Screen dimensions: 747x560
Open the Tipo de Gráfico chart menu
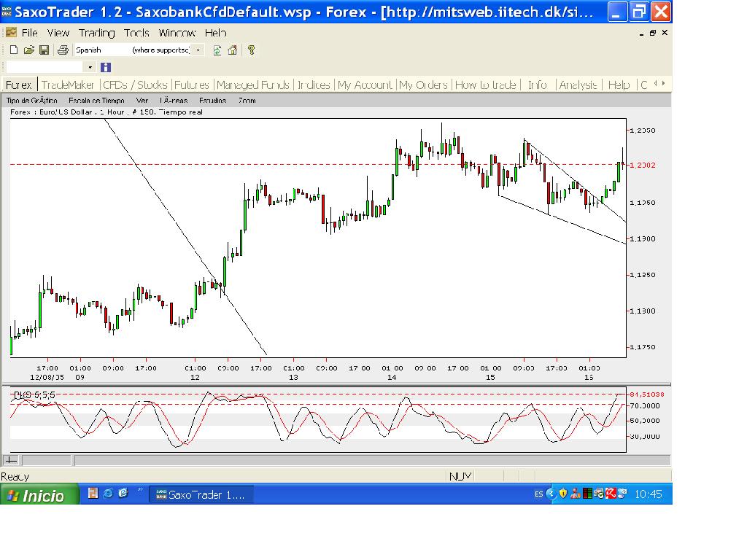32,101
